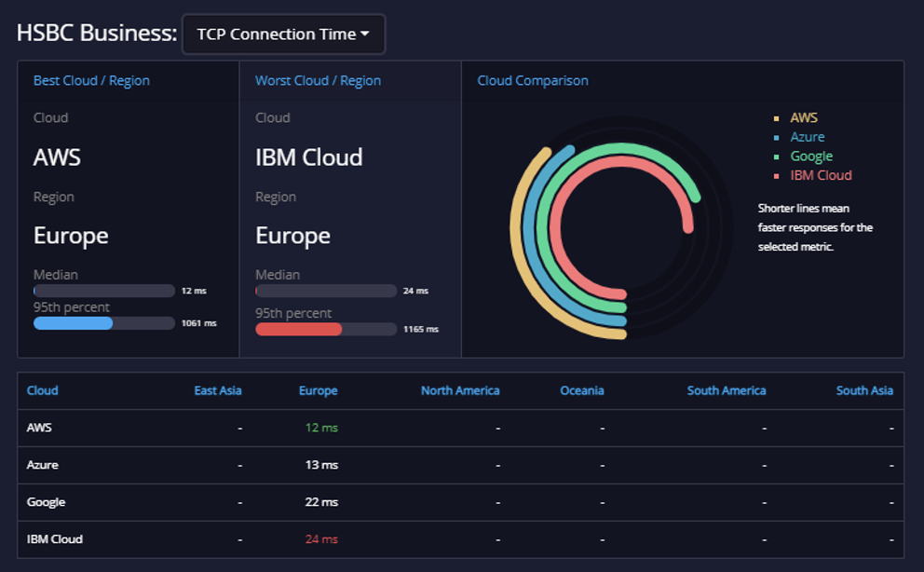The width and height of the screenshot is (924, 572).
Task: Click the IBM Cloud legend square
Action: pyautogui.click(x=776, y=176)
